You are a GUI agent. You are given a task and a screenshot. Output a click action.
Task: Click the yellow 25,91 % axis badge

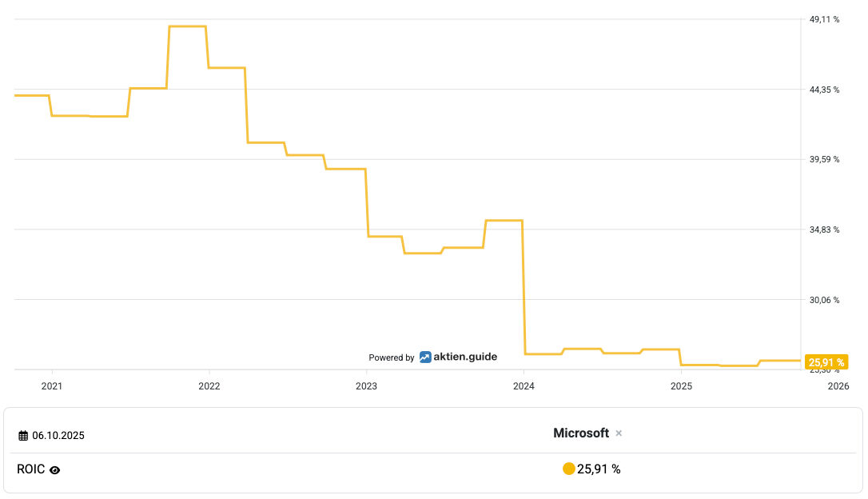826,362
